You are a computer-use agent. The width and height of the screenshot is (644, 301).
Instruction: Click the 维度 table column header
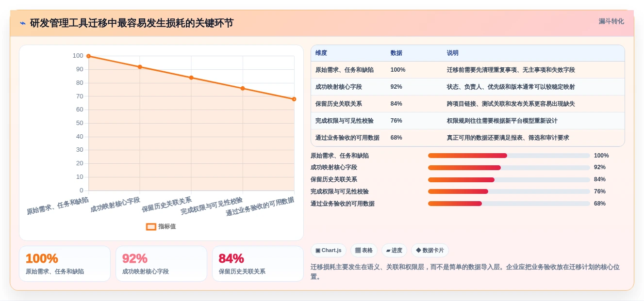321,53
